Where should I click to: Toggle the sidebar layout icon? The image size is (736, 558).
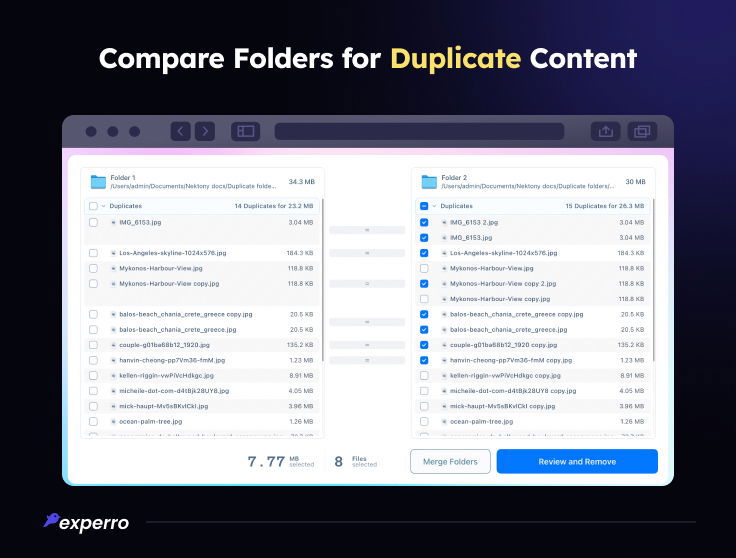(245, 131)
